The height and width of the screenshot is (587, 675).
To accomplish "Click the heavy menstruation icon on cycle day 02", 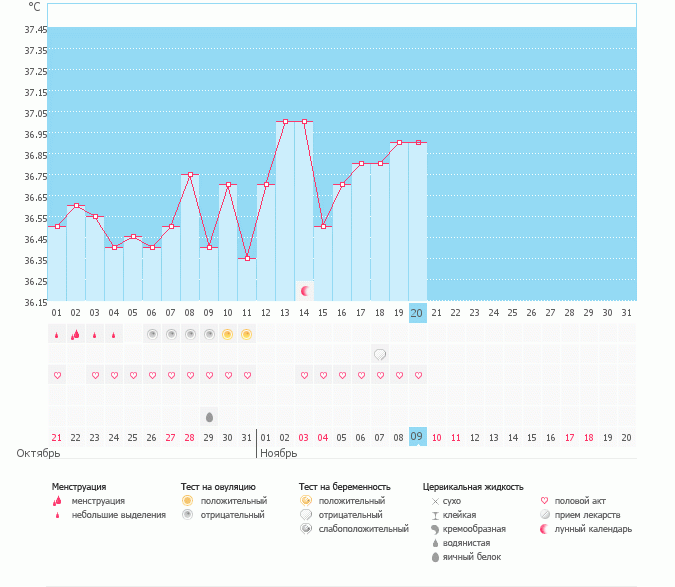I will coord(75,334).
